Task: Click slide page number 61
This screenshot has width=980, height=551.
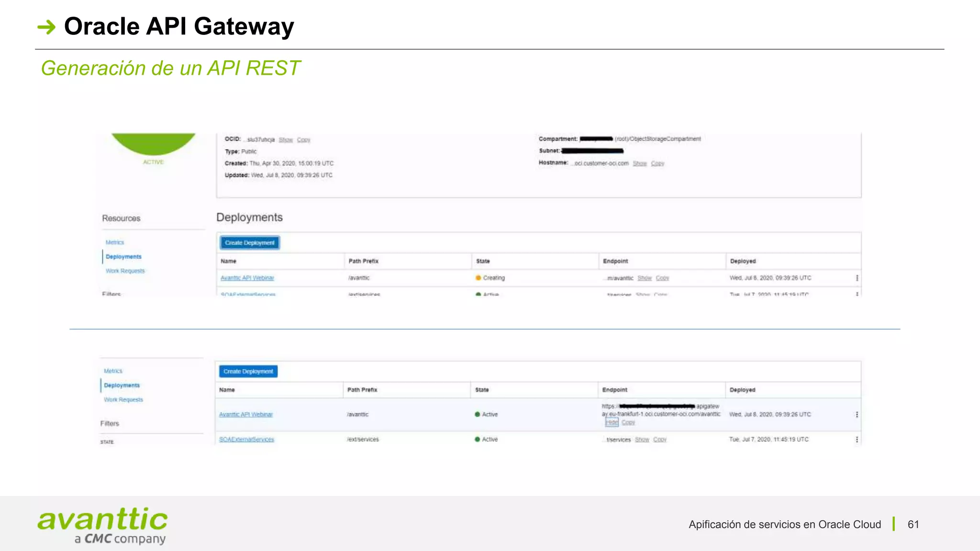Action: (913, 525)
